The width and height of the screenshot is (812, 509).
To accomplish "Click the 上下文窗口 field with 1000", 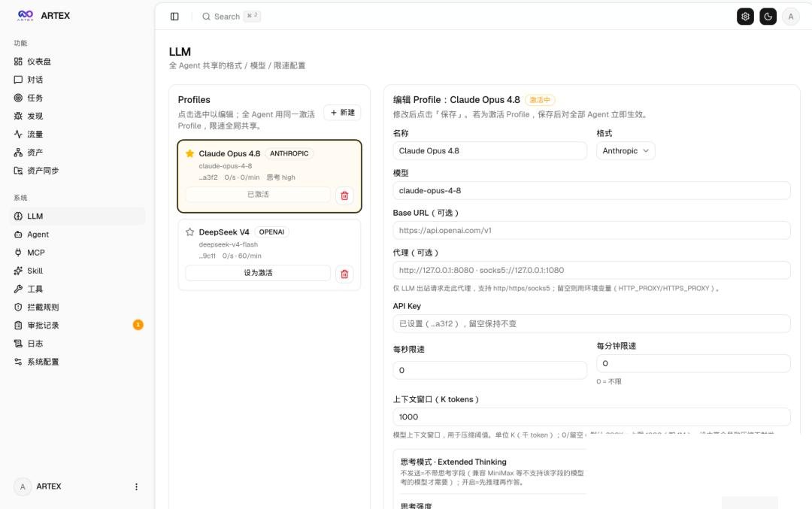I will (592, 417).
